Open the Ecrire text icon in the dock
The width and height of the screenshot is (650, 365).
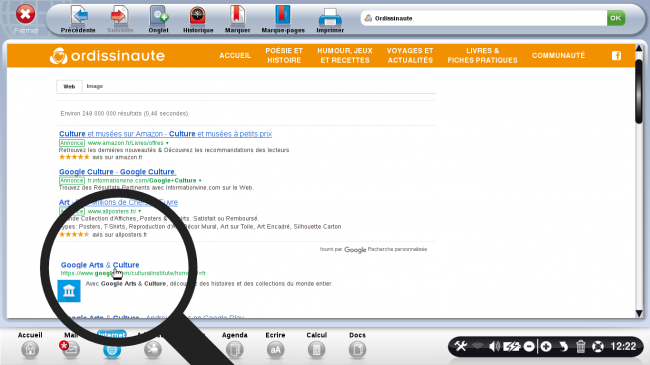click(x=276, y=350)
